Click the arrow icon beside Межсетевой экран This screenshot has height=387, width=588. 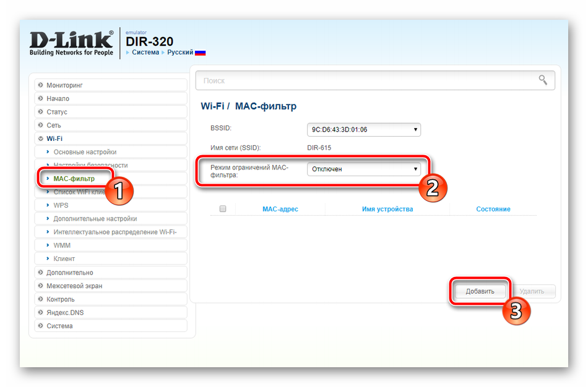tap(40, 286)
